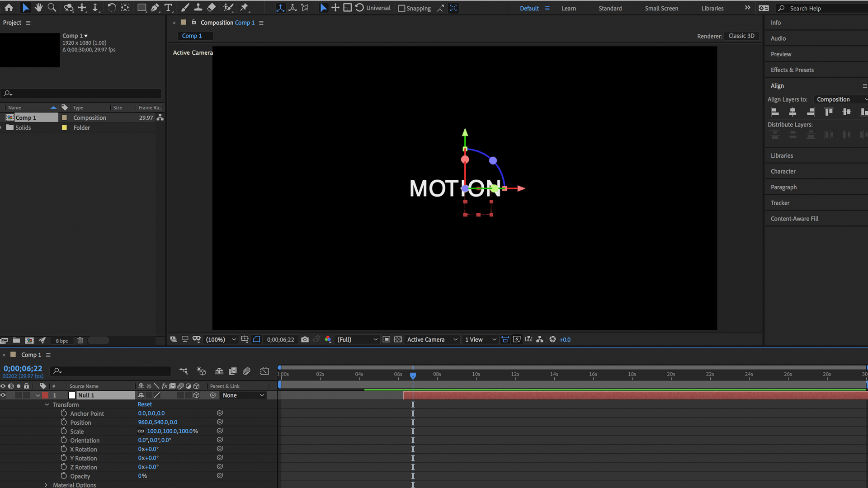Select the Rectangle shape tool
The height and width of the screenshot is (488, 868).
point(141,8)
